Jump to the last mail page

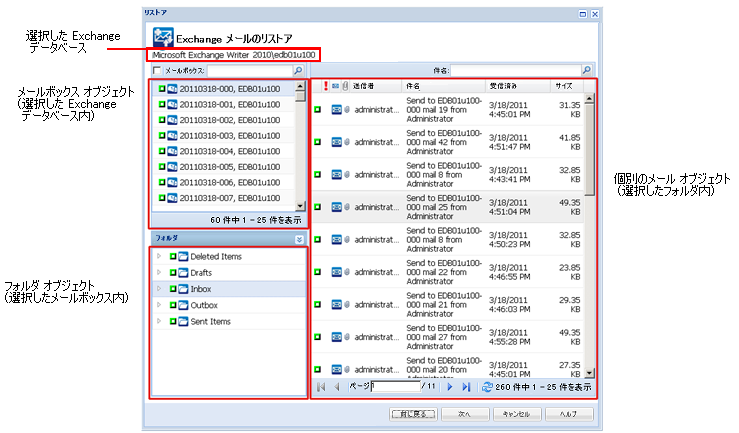pyautogui.click(x=466, y=387)
